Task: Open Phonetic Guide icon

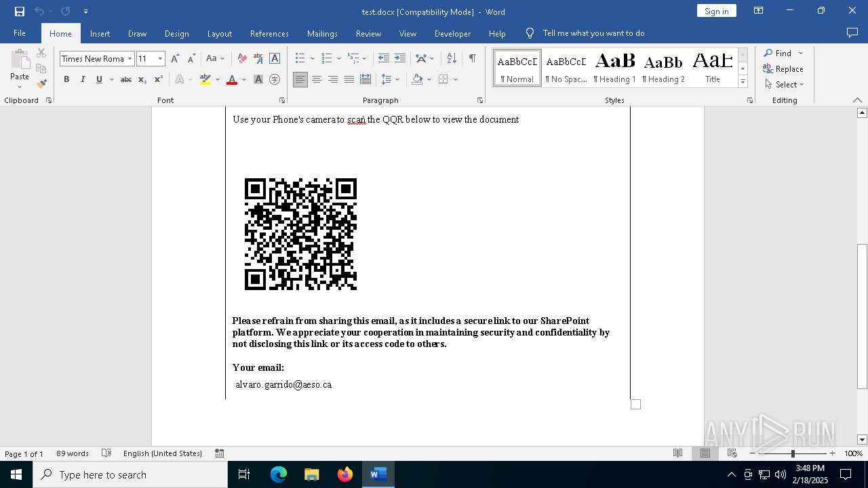Action: point(258,59)
